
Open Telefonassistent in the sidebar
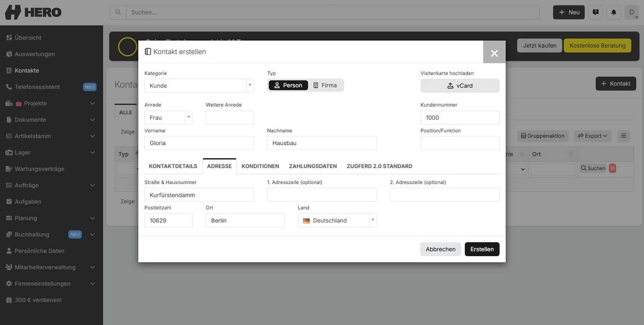click(x=37, y=87)
